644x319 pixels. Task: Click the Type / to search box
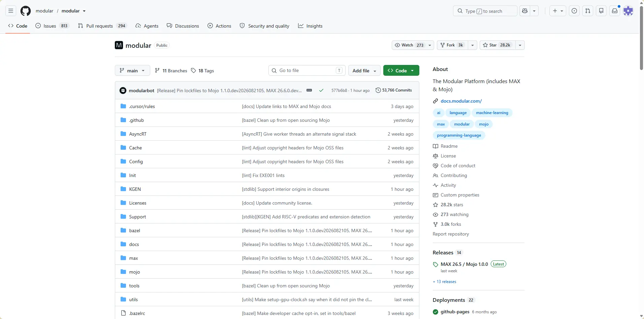click(x=485, y=11)
